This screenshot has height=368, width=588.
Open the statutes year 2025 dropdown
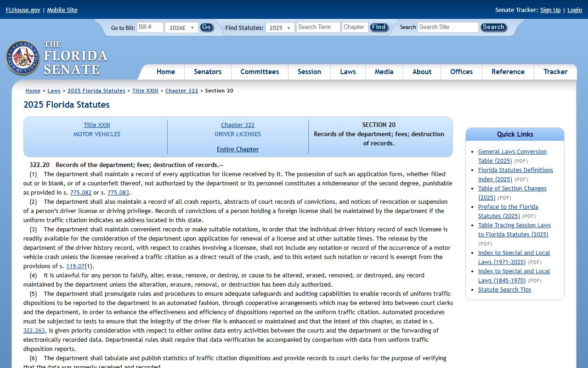point(280,28)
